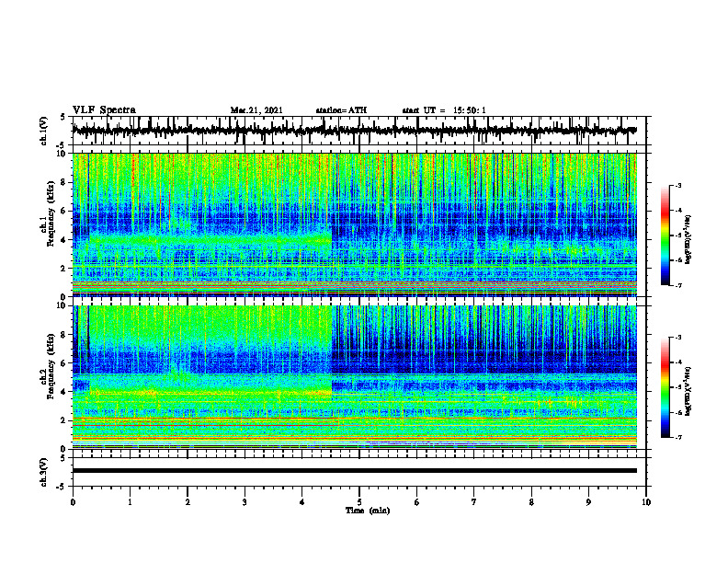Click the "3" tick on the time axis
The height and width of the screenshot is (563, 728).
245,502
